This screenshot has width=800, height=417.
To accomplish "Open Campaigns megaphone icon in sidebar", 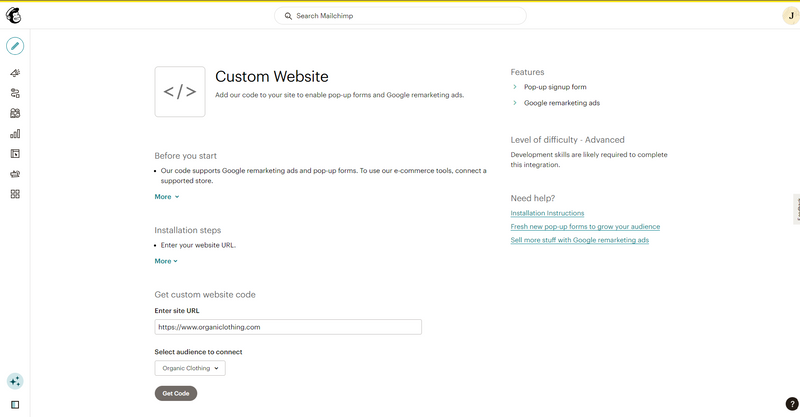I will click(15, 73).
